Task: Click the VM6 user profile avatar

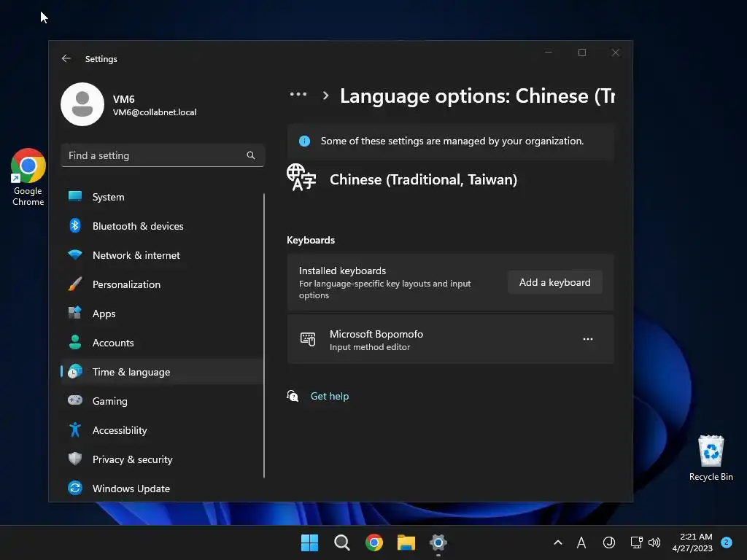Action: (x=82, y=104)
